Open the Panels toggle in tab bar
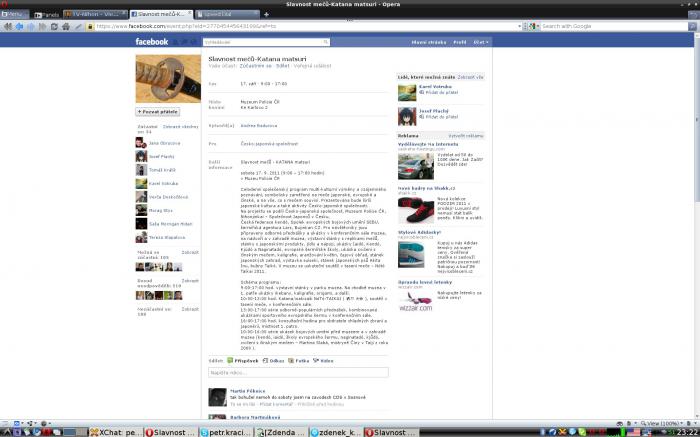 pyautogui.click(x=46, y=15)
